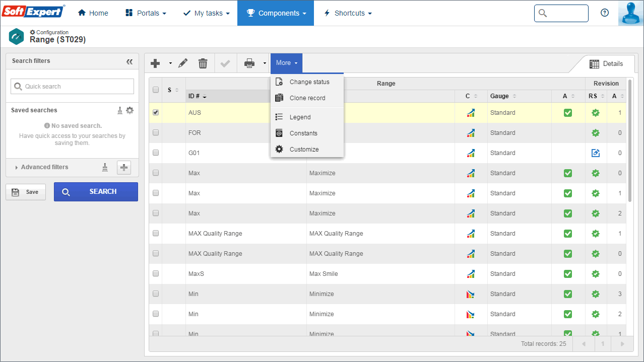The height and width of the screenshot is (362, 644).
Task: Check the FOR row checkbox
Action: 156,133
